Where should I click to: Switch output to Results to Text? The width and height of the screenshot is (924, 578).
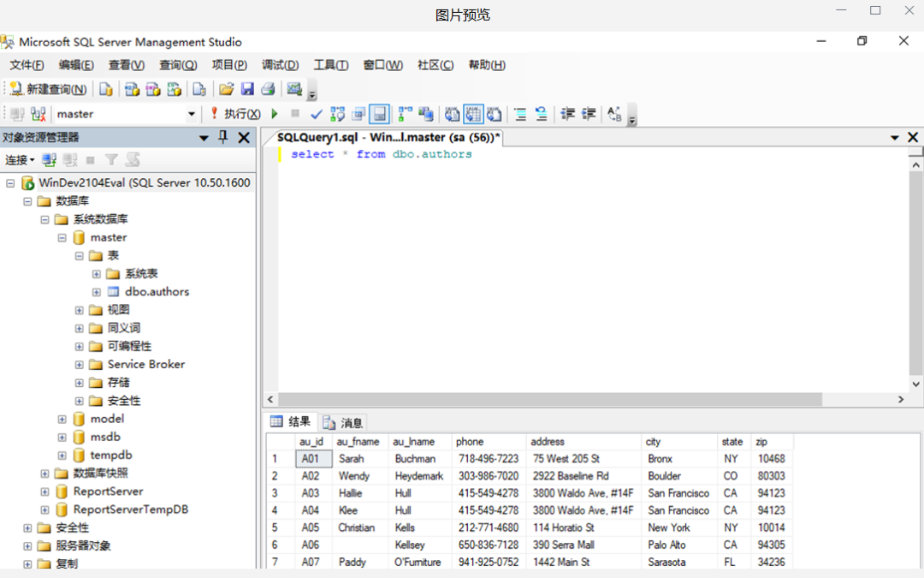[452, 114]
